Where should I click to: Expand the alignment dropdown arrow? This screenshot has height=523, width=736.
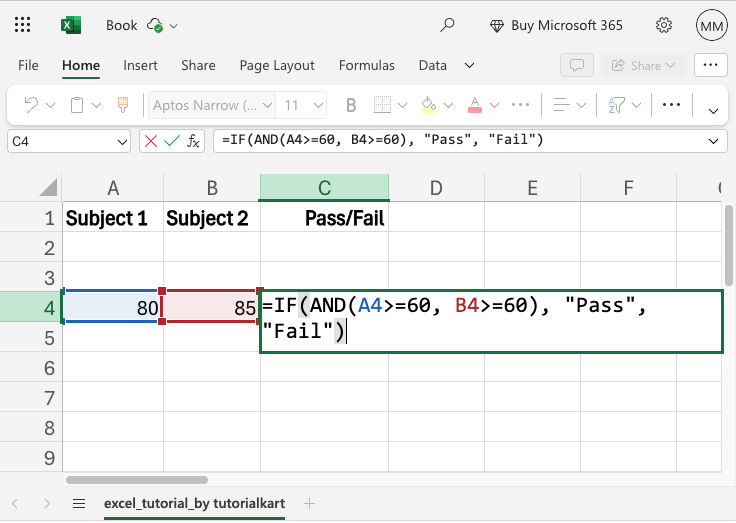pyautogui.click(x=581, y=105)
